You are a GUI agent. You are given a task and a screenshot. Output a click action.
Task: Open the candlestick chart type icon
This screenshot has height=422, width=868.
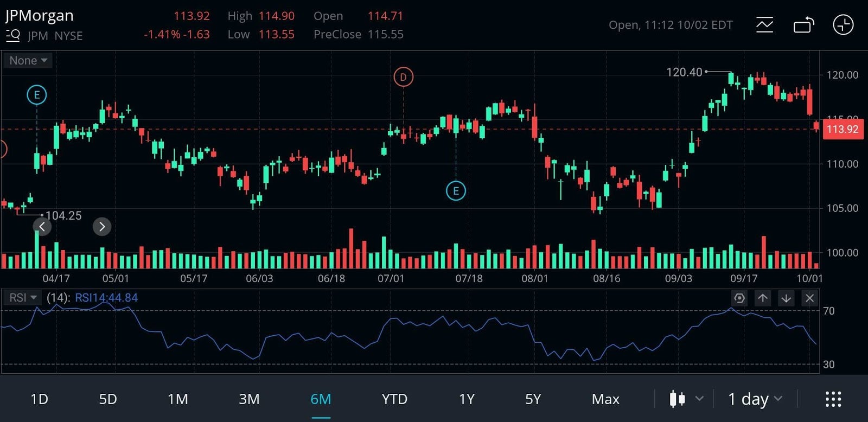[x=677, y=399]
